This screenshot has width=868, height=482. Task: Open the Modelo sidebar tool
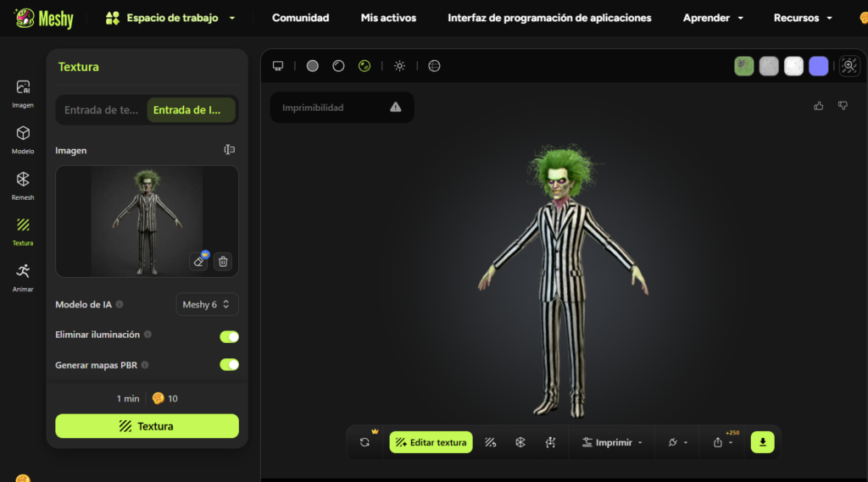(x=23, y=140)
